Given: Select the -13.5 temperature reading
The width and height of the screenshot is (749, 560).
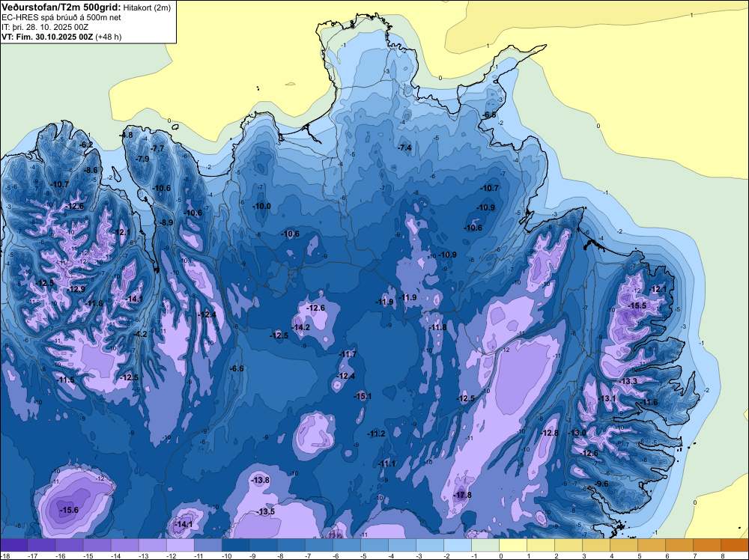Looking at the screenshot, I should [x=266, y=512].
